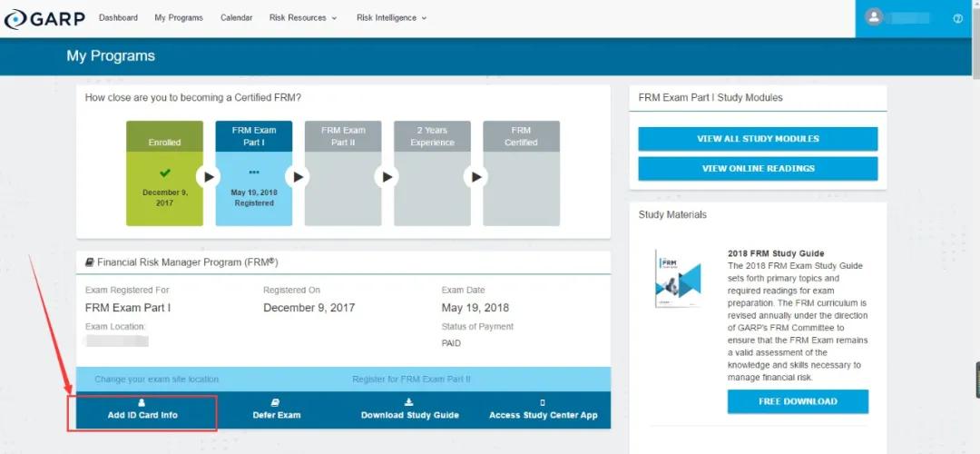Open the user profile avatar icon
This screenshot has width=980, height=454.
click(875, 17)
